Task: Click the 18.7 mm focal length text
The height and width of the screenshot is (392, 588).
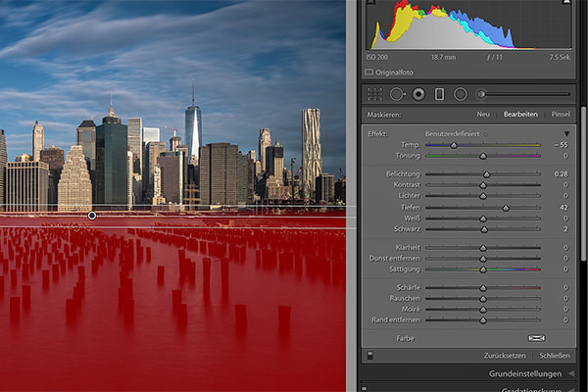Action: (x=443, y=58)
